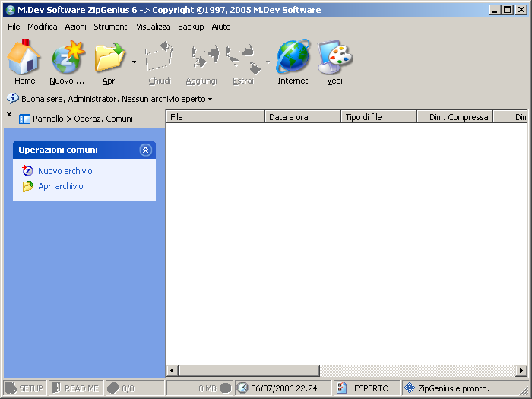This screenshot has height=399, width=532.
Task: Sort by the File column header
Action: (x=215, y=117)
